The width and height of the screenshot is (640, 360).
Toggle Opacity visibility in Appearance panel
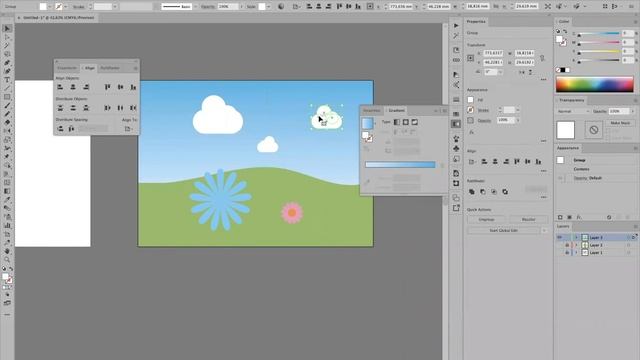[x=560, y=178]
